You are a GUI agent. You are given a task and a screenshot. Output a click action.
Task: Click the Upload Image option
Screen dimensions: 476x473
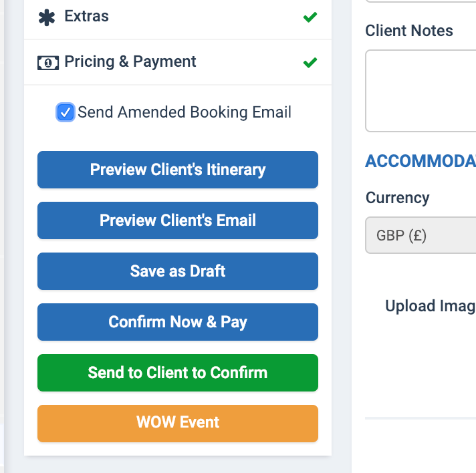[430, 306]
